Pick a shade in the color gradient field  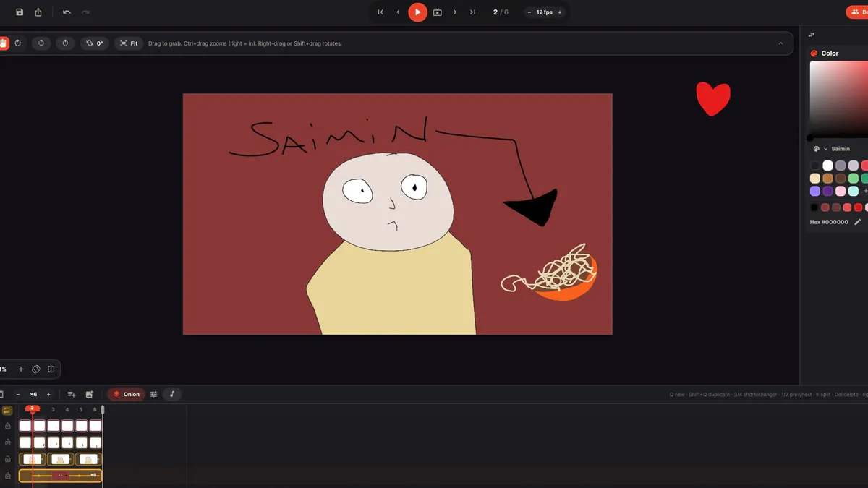click(838, 99)
